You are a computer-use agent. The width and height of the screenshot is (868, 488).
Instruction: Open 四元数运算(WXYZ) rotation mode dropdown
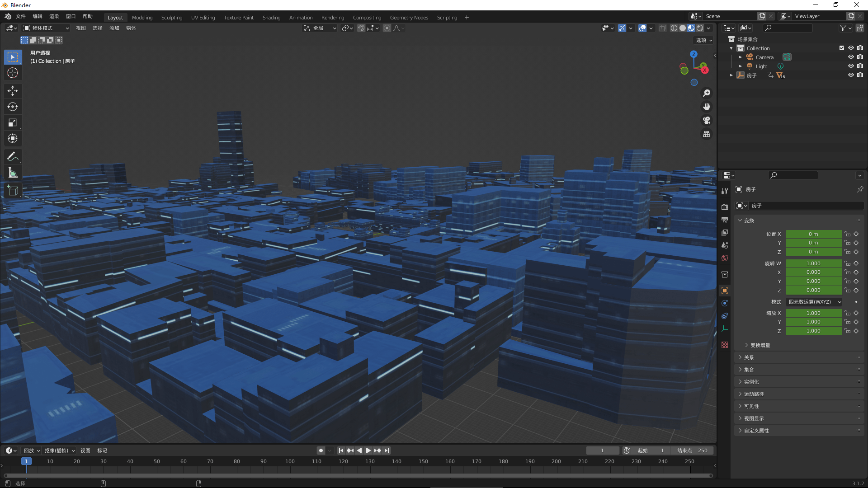pos(815,302)
